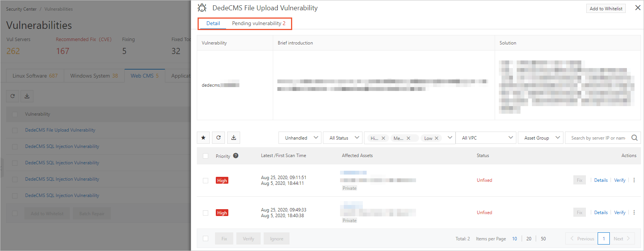Open more actions for 09:49:33 row
This screenshot has width=644, height=251.
click(x=634, y=213)
